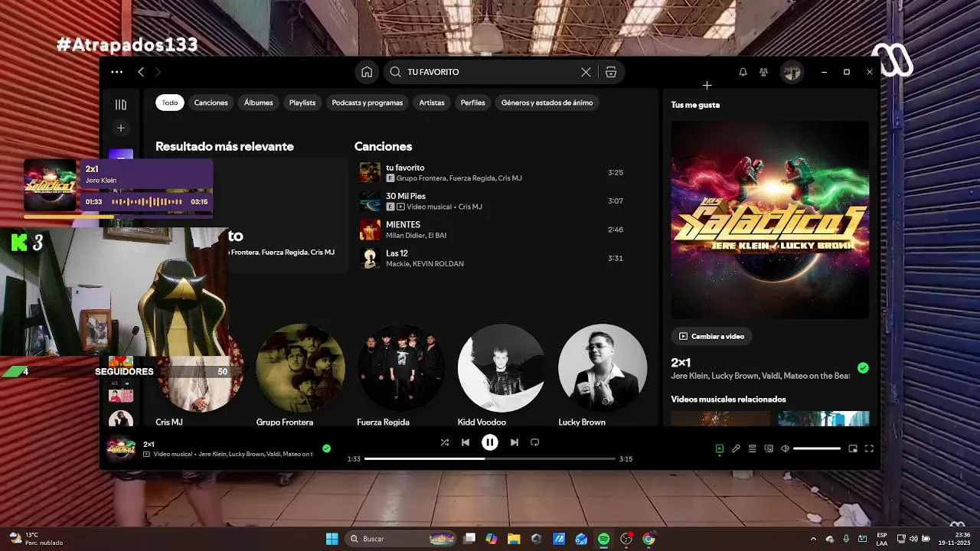The width and height of the screenshot is (980, 551).
Task: Click Los Galácticos album cover in right panel
Action: pos(770,220)
